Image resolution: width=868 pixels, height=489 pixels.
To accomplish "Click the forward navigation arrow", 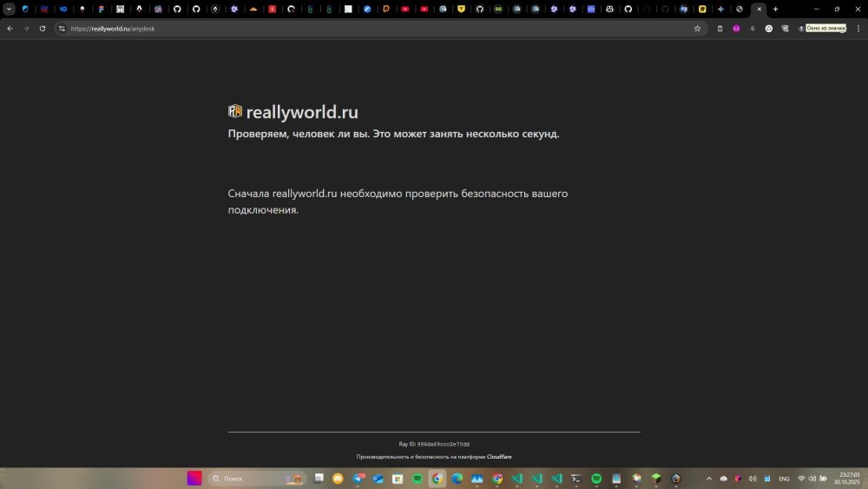I will coord(26,29).
